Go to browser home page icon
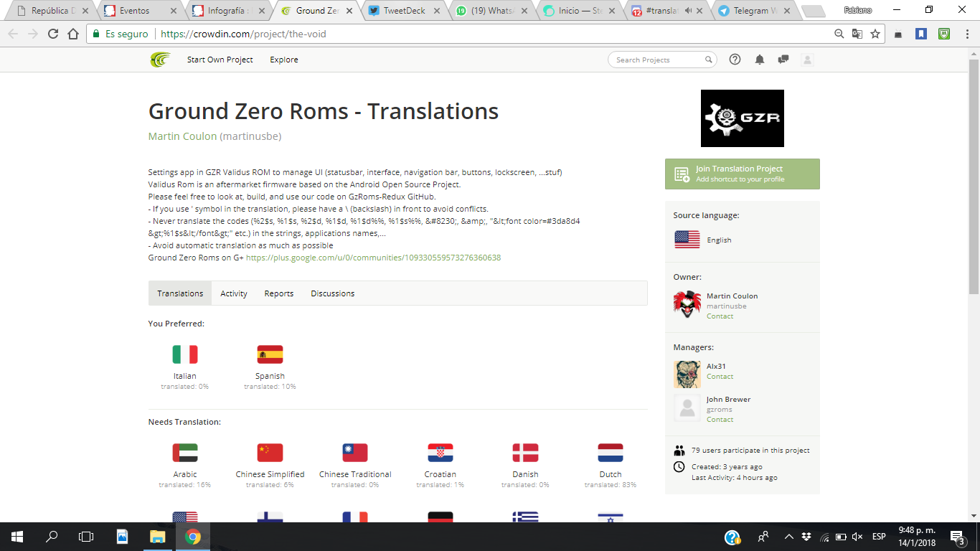 [73, 34]
